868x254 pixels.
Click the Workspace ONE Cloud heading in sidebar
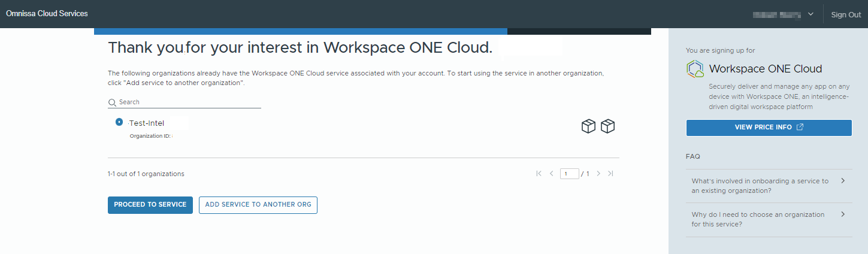pos(766,69)
